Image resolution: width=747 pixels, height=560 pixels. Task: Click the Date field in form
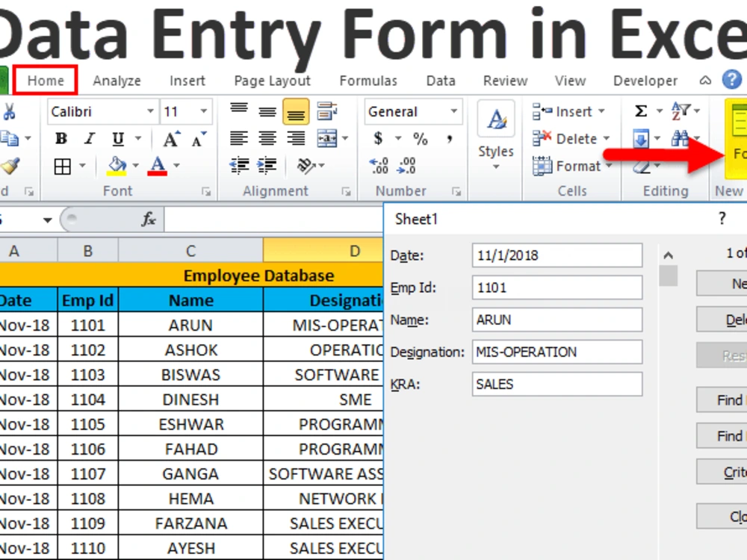pos(557,255)
